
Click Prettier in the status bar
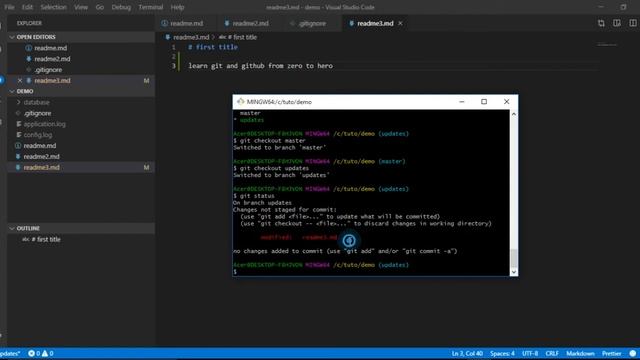(611, 353)
